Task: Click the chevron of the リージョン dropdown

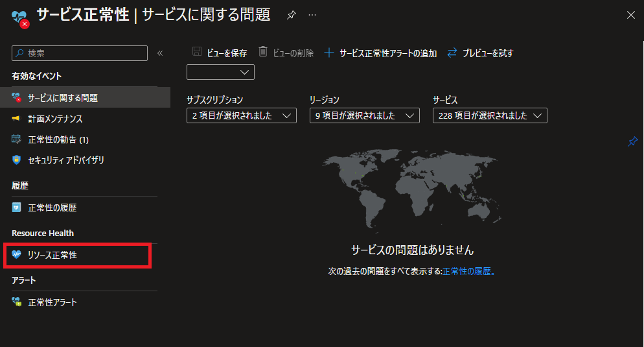Action: click(409, 116)
